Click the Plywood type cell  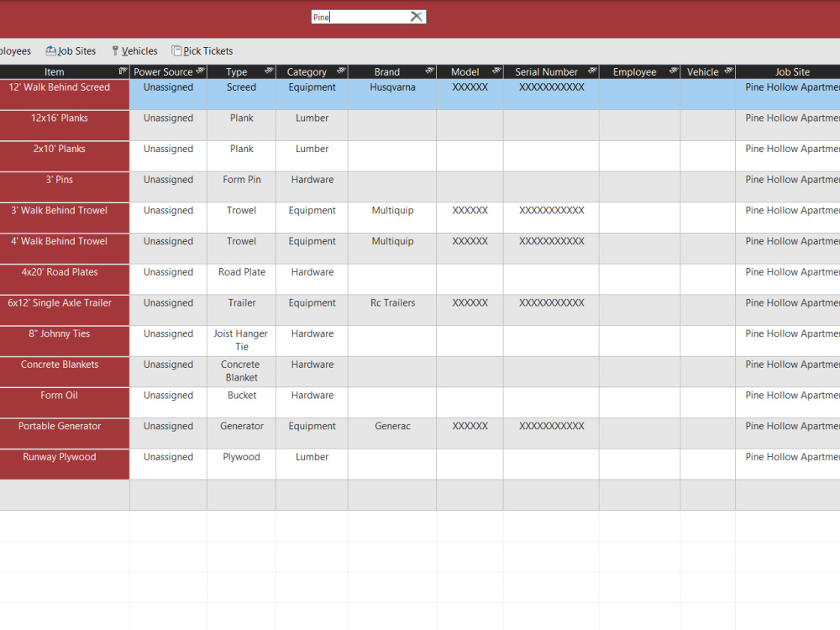click(x=242, y=464)
